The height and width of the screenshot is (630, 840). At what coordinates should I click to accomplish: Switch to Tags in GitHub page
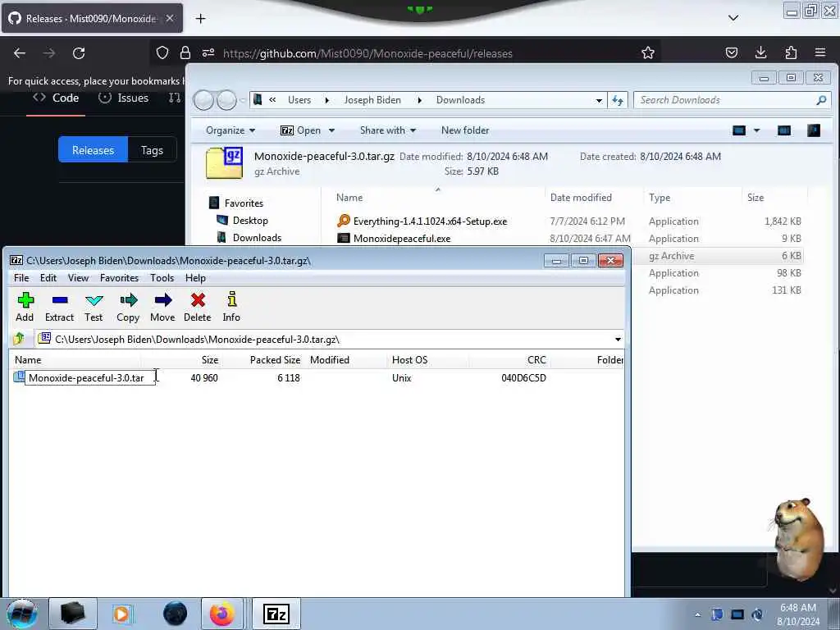click(152, 150)
